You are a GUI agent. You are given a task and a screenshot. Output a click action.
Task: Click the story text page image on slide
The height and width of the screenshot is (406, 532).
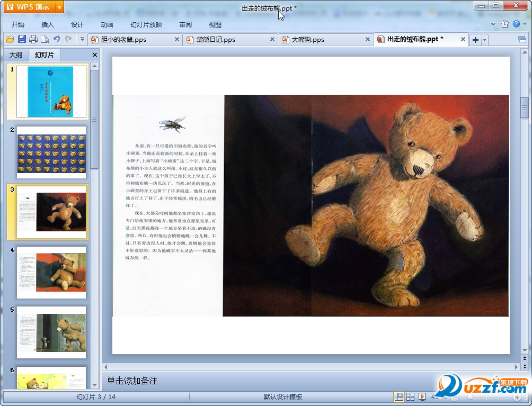[x=168, y=205]
